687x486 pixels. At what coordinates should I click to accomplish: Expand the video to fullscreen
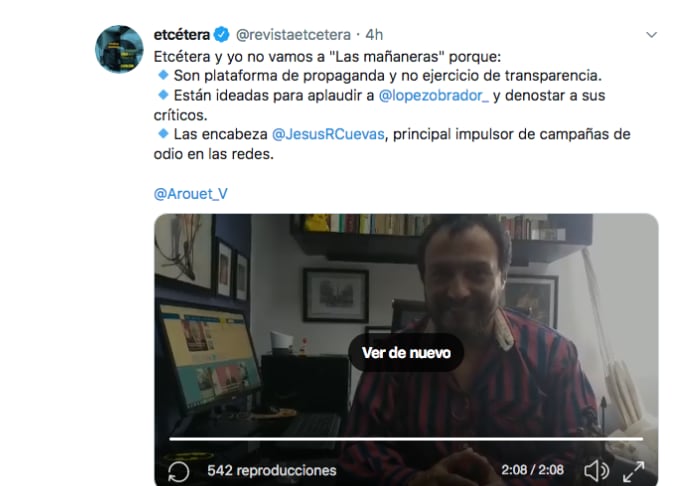(x=634, y=472)
